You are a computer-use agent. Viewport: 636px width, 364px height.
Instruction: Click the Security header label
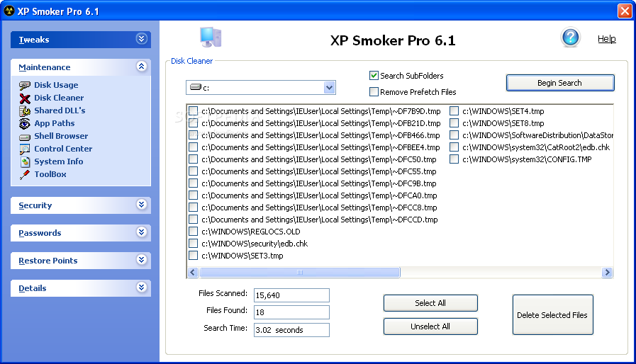pyautogui.click(x=35, y=205)
